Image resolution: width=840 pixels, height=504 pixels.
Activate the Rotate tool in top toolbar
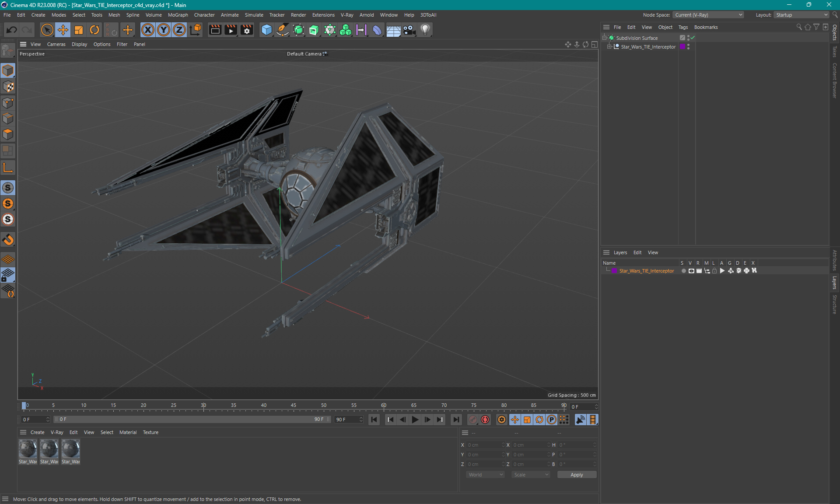94,30
